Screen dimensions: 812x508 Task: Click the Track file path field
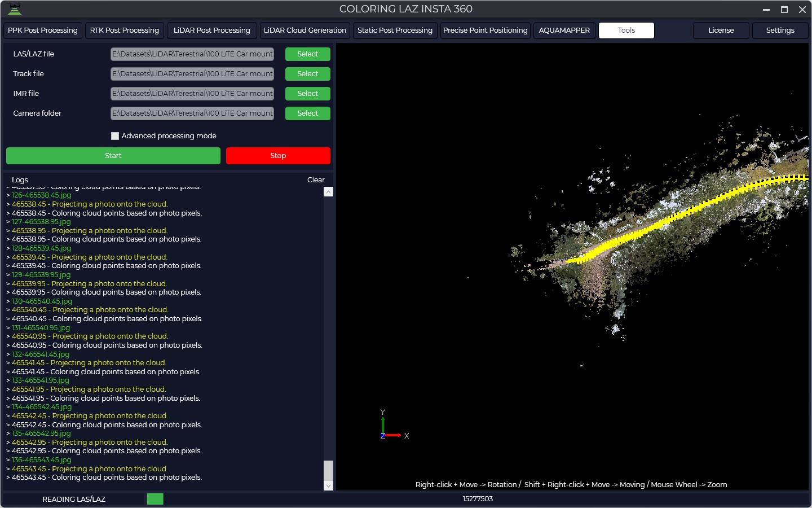pos(192,74)
